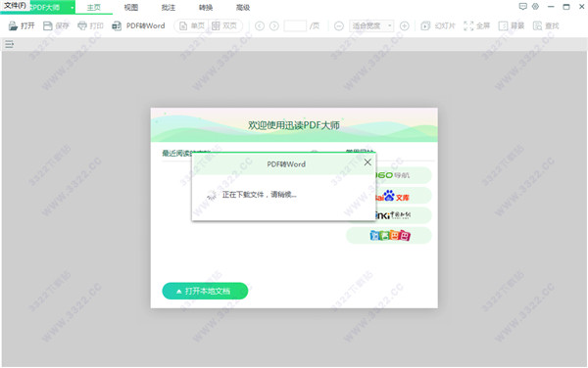Open the settings icon in title bar
The height and width of the screenshot is (368, 588).
(535, 7)
